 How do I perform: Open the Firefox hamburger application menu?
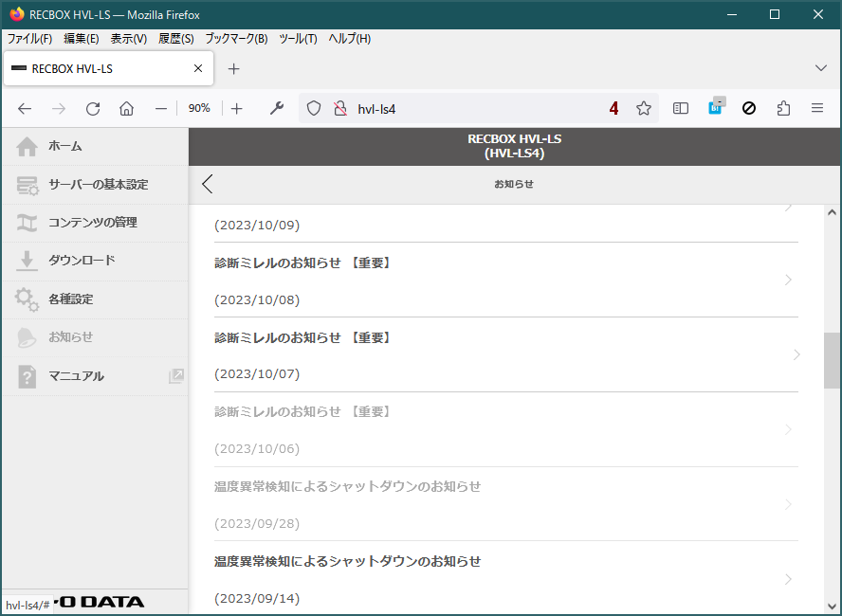tap(817, 108)
